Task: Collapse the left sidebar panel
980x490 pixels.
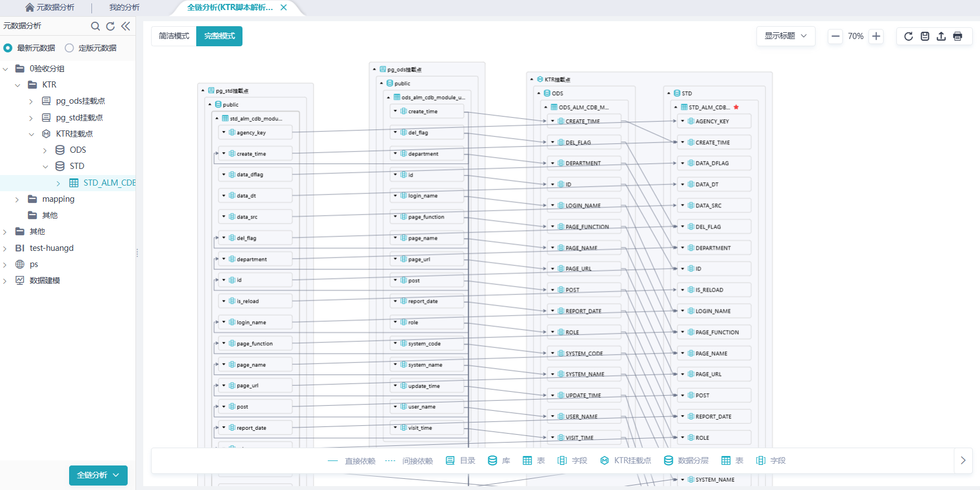Action: 125,26
